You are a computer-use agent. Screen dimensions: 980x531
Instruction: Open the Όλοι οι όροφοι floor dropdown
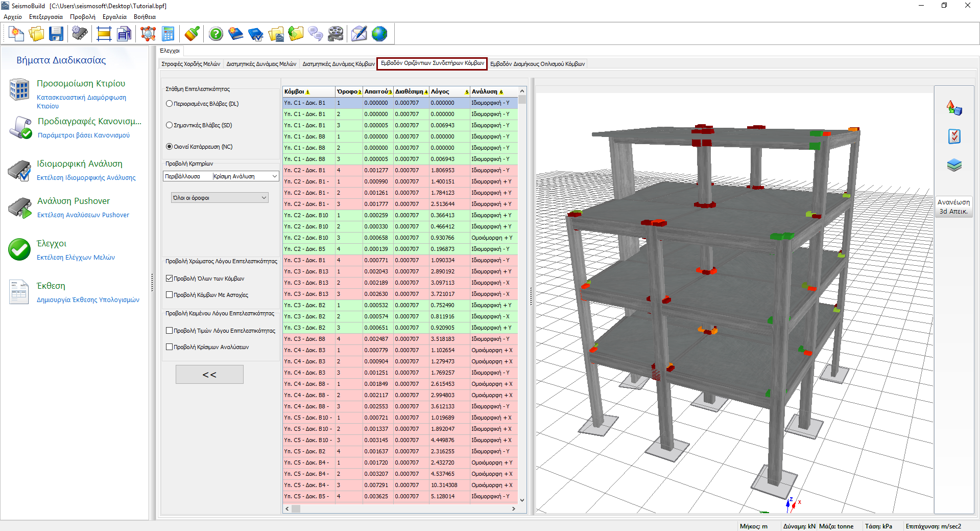[x=220, y=198]
